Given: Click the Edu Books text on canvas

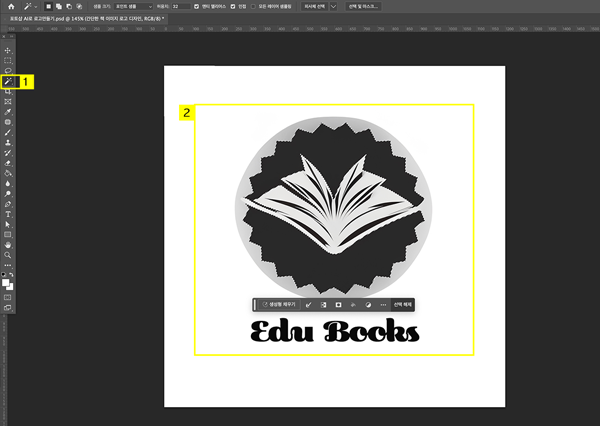Looking at the screenshot, I should (335, 331).
